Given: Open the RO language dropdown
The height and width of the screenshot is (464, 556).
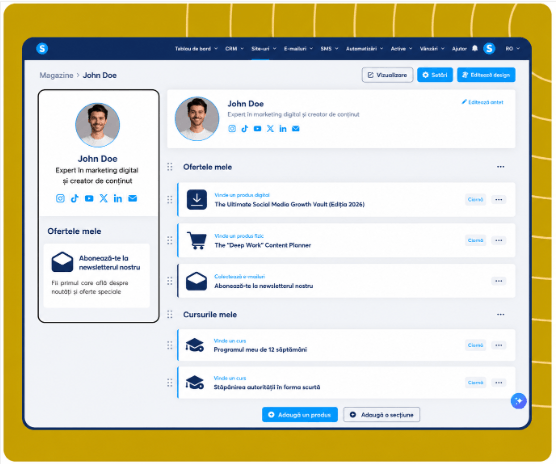Looking at the screenshot, I should tap(512, 49).
